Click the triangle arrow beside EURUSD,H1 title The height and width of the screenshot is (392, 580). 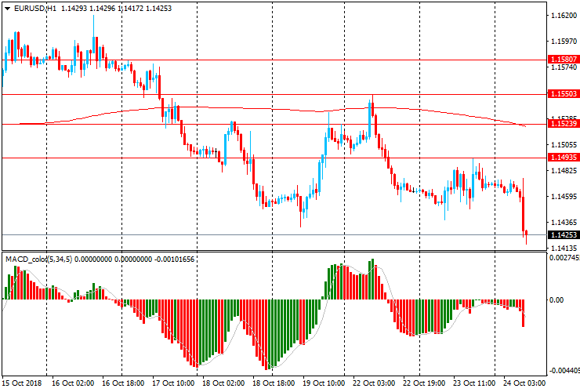pyautogui.click(x=5, y=8)
